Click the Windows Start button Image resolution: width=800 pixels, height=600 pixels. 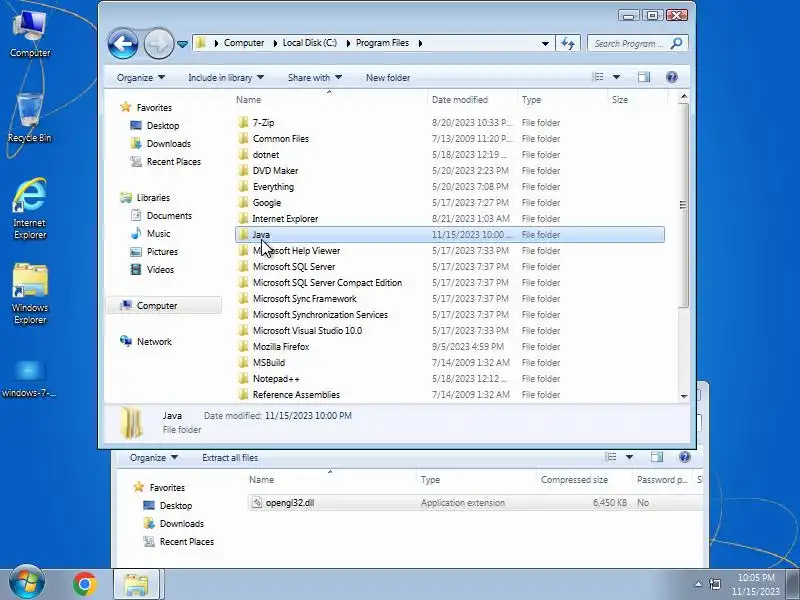click(27, 583)
